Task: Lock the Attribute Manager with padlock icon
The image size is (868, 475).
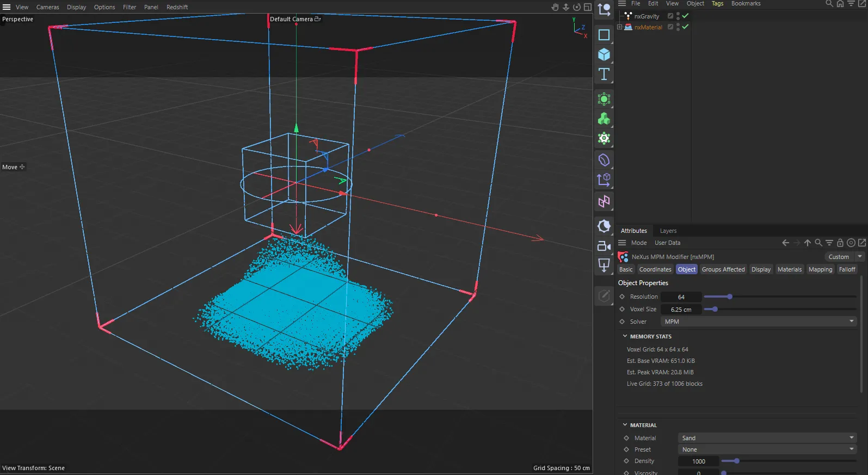Action: click(x=840, y=243)
